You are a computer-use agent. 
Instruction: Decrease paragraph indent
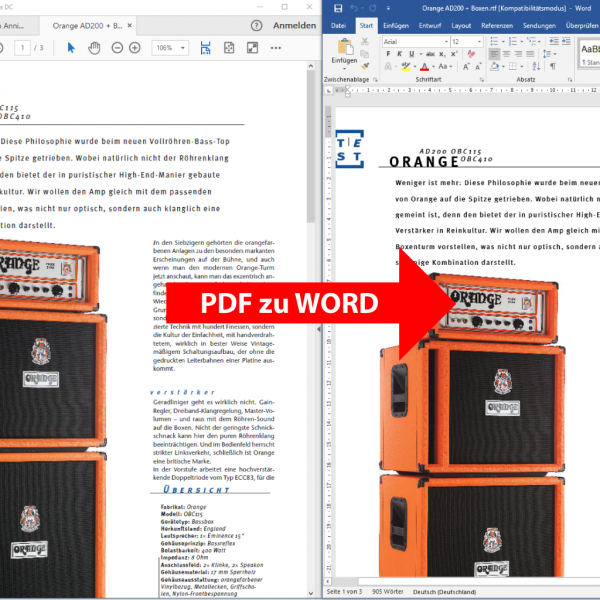(554, 41)
